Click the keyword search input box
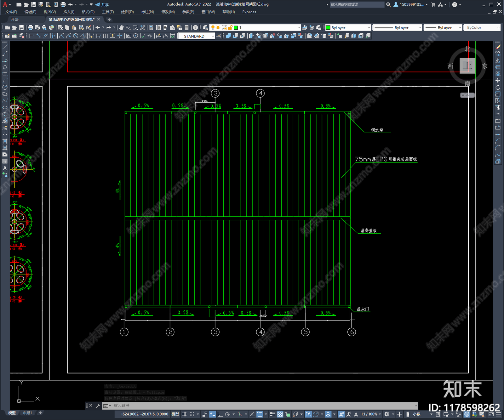 tap(357, 4)
